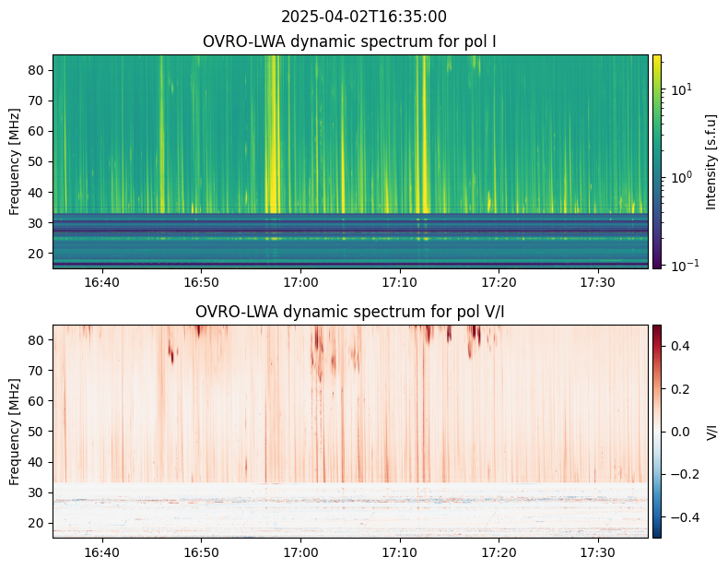This screenshot has width=728, height=569.
Task: Click the bottom panel's Frequency [MHz] axis label
Action: [x=15, y=431]
